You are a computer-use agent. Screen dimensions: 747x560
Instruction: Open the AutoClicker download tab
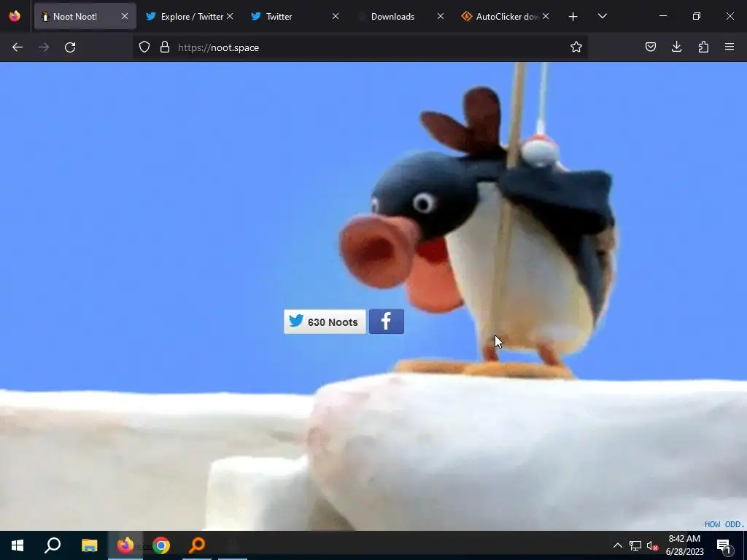[506, 16]
